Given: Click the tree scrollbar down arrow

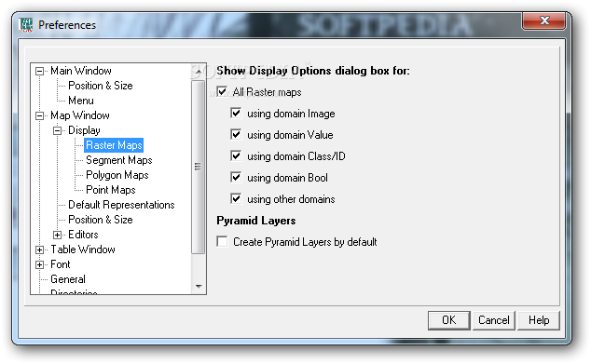Looking at the screenshot, I should coord(199,287).
